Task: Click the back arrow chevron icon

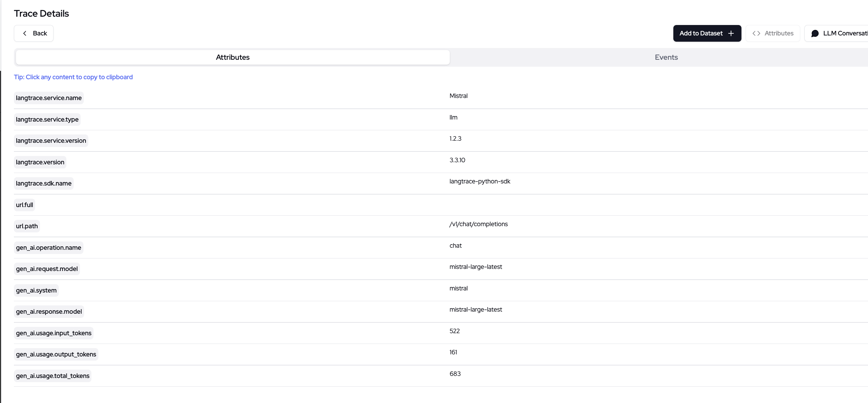Action: coord(25,33)
